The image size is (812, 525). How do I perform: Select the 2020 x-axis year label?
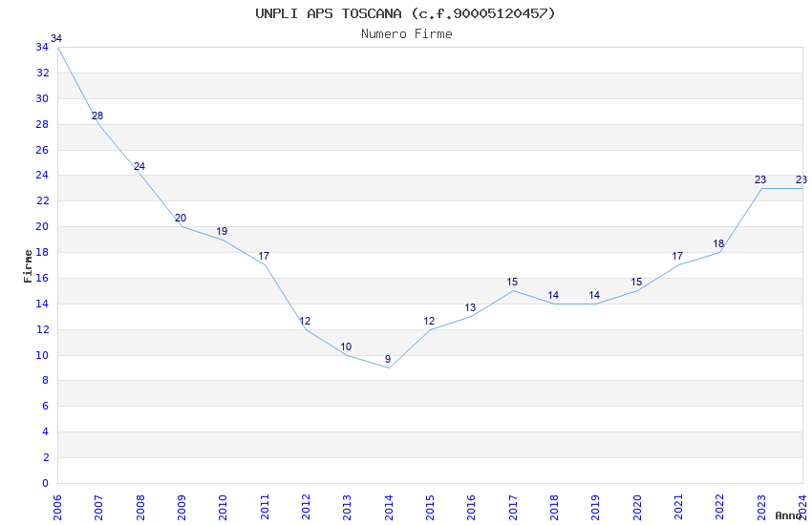pyautogui.click(x=637, y=508)
